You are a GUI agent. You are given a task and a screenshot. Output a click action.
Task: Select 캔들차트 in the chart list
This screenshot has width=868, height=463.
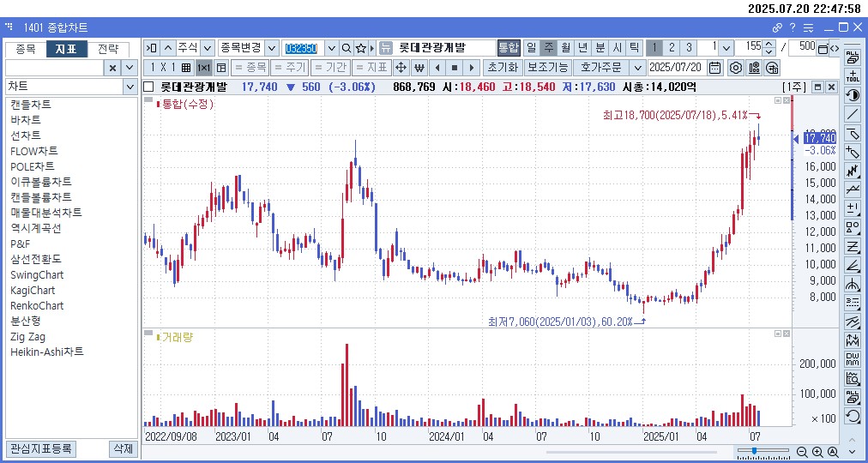[x=31, y=105]
